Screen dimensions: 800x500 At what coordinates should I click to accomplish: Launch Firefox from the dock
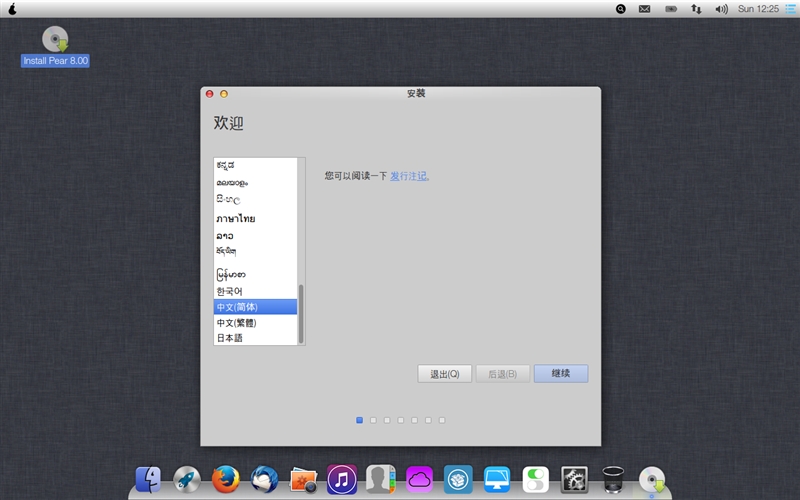tap(226, 479)
